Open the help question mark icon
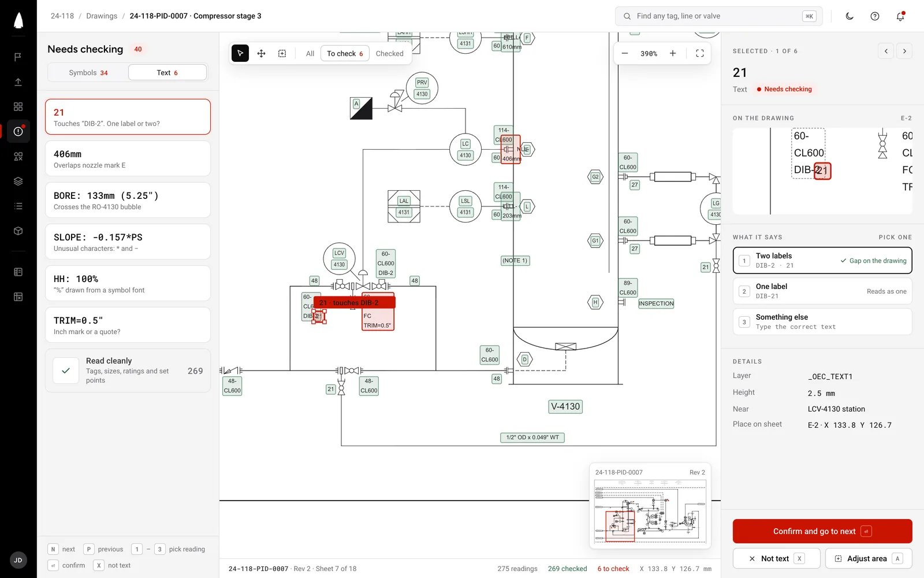Viewport: 924px width, 578px height. click(875, 16)
